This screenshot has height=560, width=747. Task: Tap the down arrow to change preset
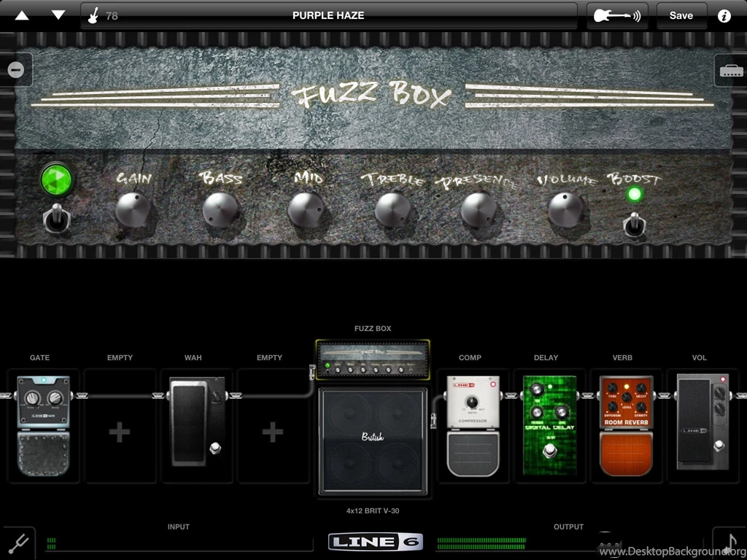(x=58, y=14)
